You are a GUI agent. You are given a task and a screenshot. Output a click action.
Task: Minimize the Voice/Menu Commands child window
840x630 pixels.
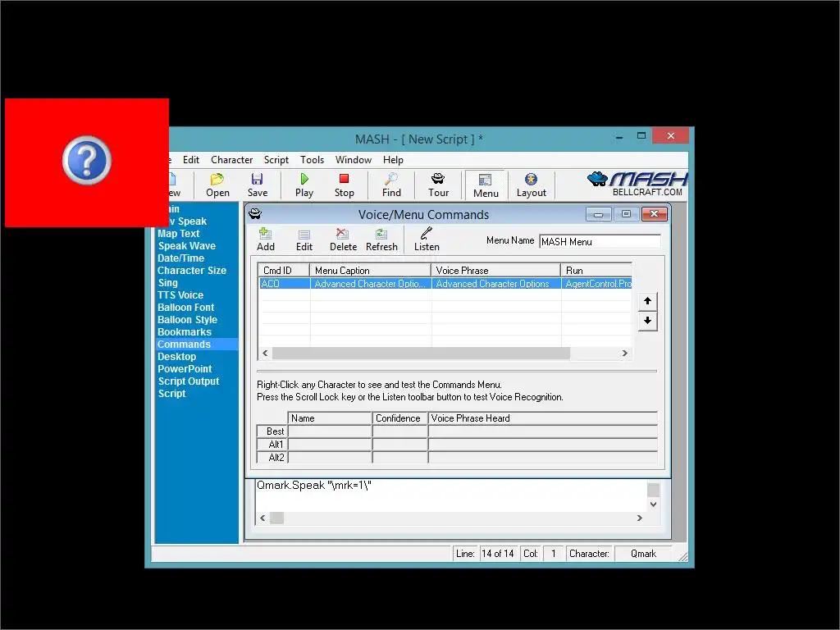pos(598,214)
